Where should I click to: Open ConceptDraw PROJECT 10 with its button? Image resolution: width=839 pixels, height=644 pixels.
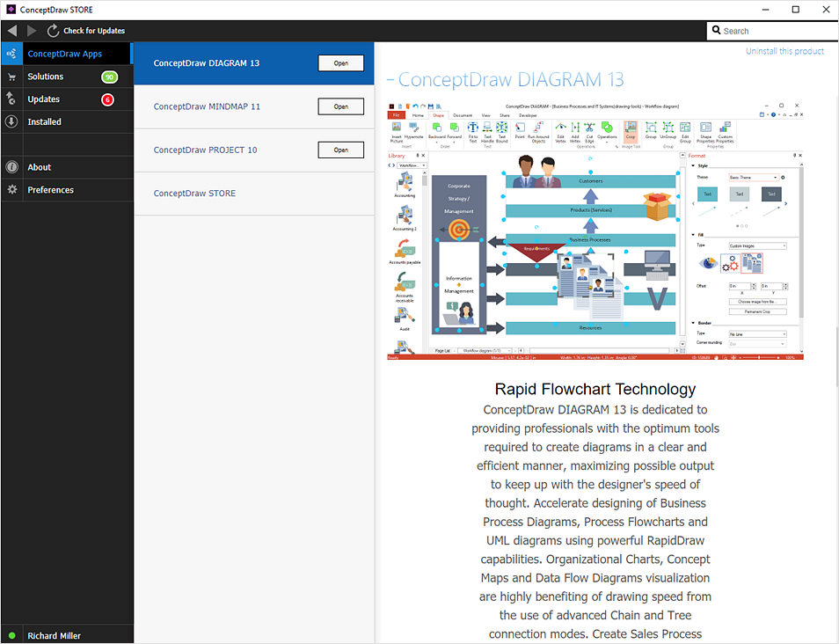tap(341, 150)
